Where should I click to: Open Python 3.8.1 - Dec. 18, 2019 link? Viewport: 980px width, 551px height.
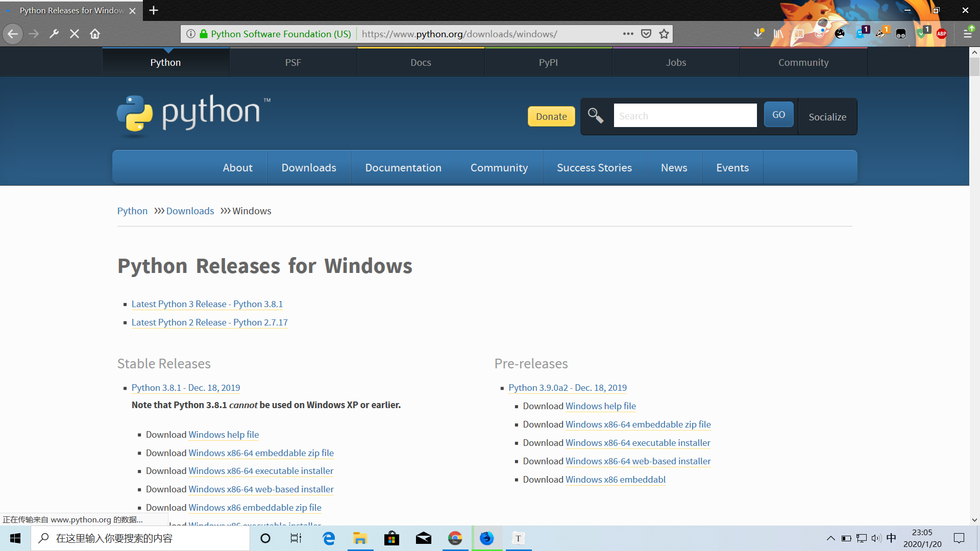click(186, 388)
